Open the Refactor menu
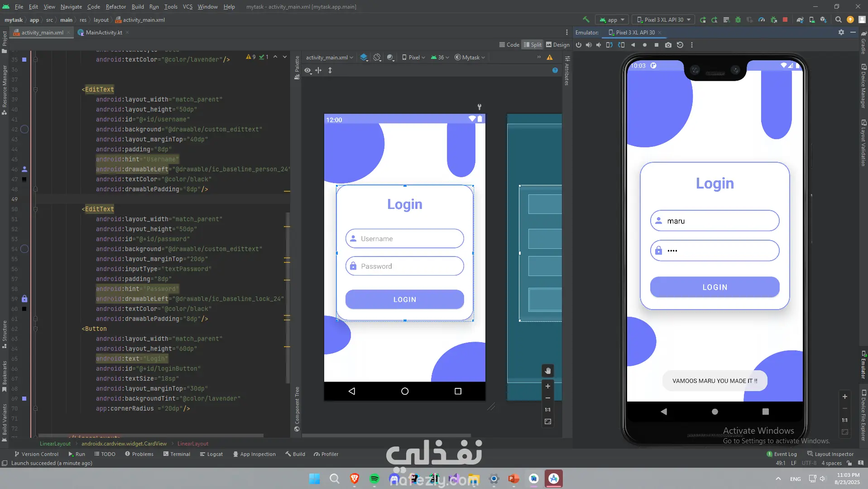The width and height of the screenshot is (868, 489). pyautogui.click(x=116, y=7)
